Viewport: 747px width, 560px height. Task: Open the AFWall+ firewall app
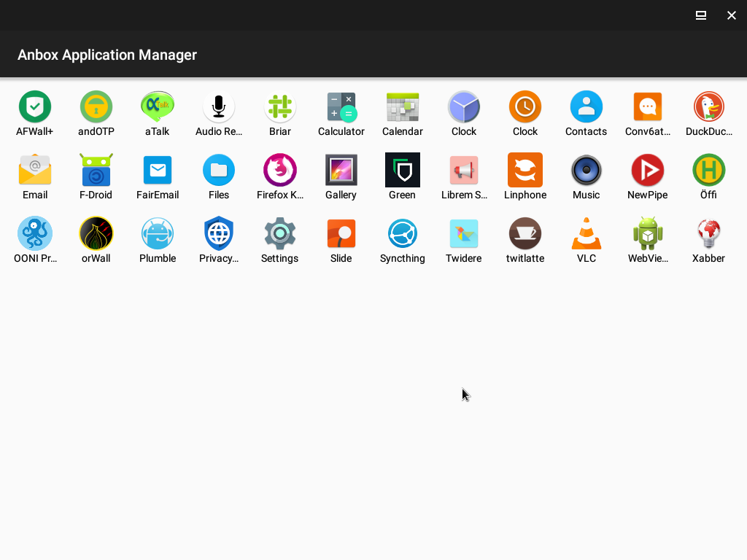[x=35, y=107]
